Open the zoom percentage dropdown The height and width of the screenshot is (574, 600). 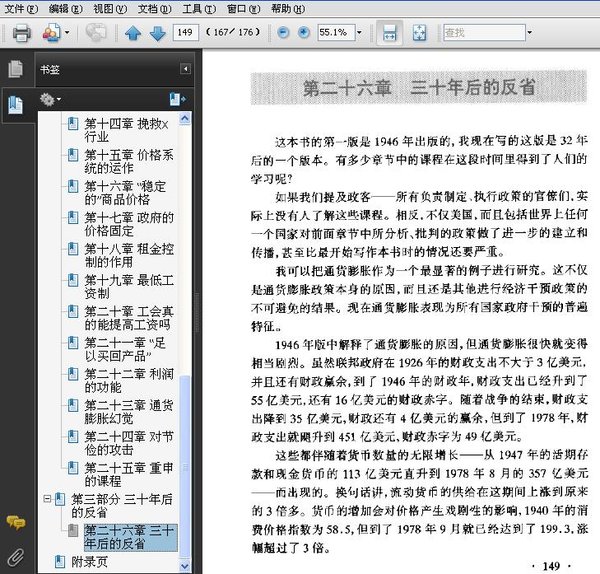click(x=361, y=33)
